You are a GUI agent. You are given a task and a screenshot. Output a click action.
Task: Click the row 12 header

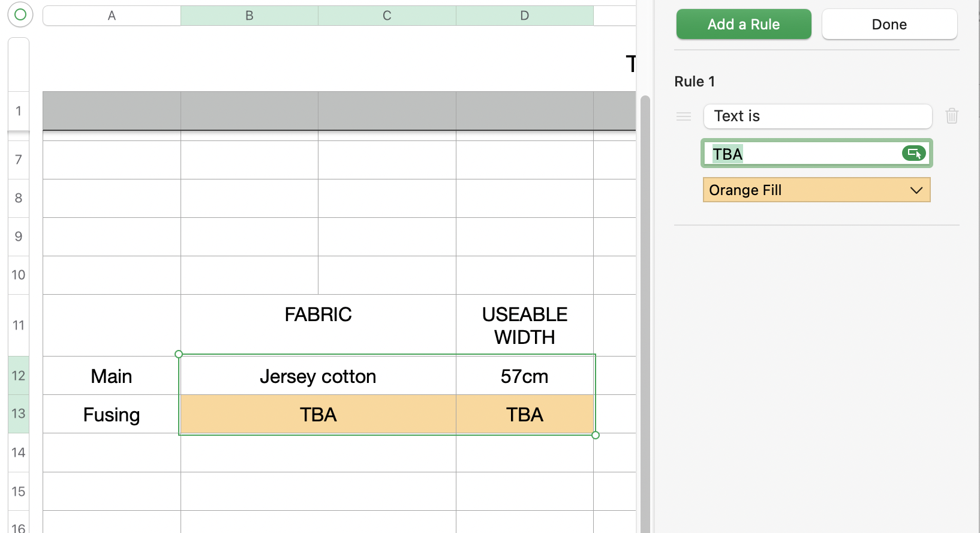19,376
